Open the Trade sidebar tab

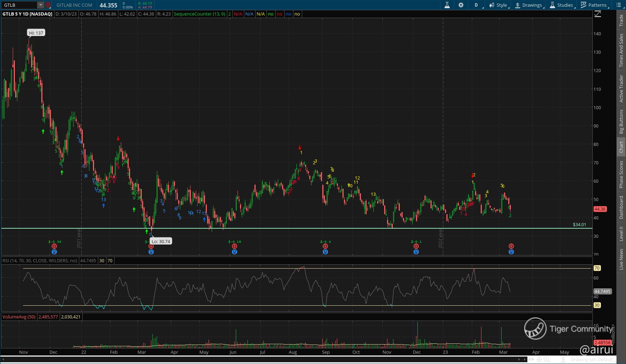coord(621,20)
